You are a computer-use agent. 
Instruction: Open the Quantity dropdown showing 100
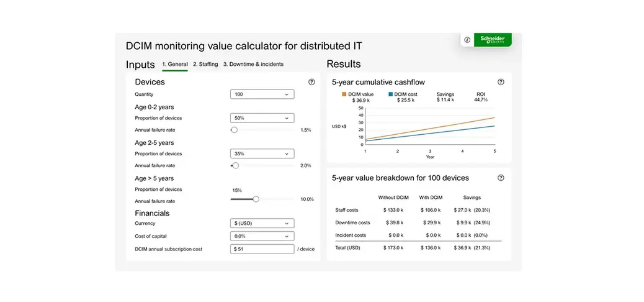pyautogui.click(x=262, y=94)
